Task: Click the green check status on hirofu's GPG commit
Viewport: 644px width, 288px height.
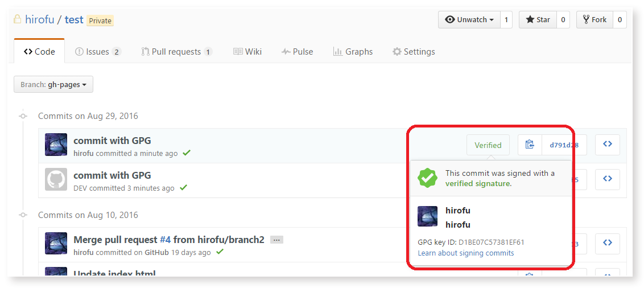Action: click(x=187, y=153)
